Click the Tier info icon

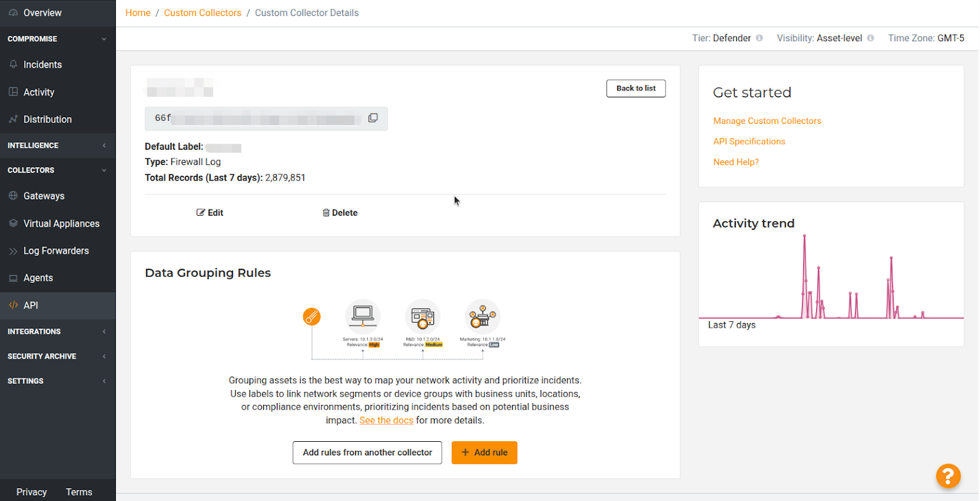click(759, 38)
